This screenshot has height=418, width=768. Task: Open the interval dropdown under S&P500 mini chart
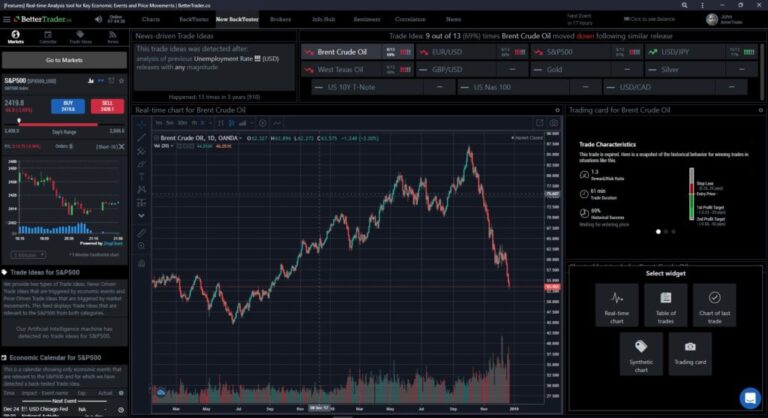28,255
